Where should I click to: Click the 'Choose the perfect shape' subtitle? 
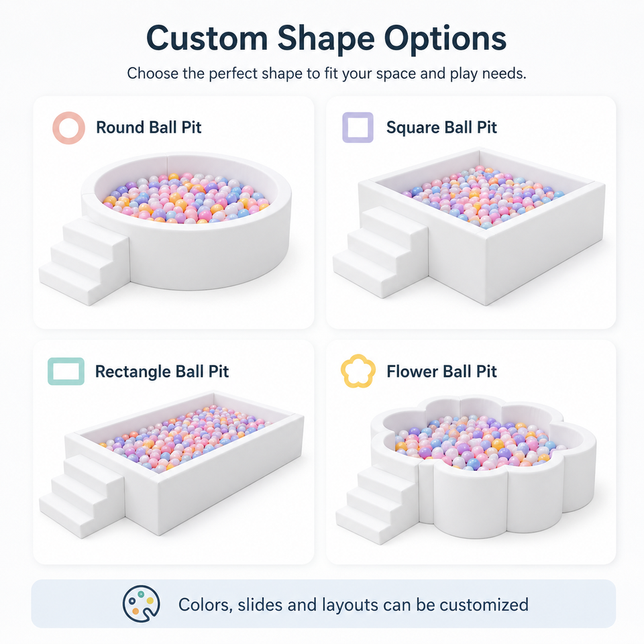click(327, 74)
